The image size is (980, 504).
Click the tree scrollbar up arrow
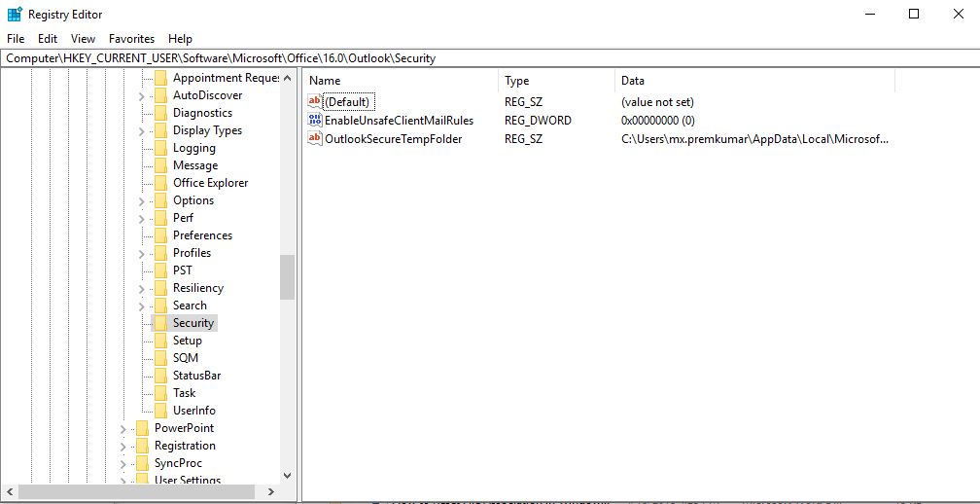287,78
